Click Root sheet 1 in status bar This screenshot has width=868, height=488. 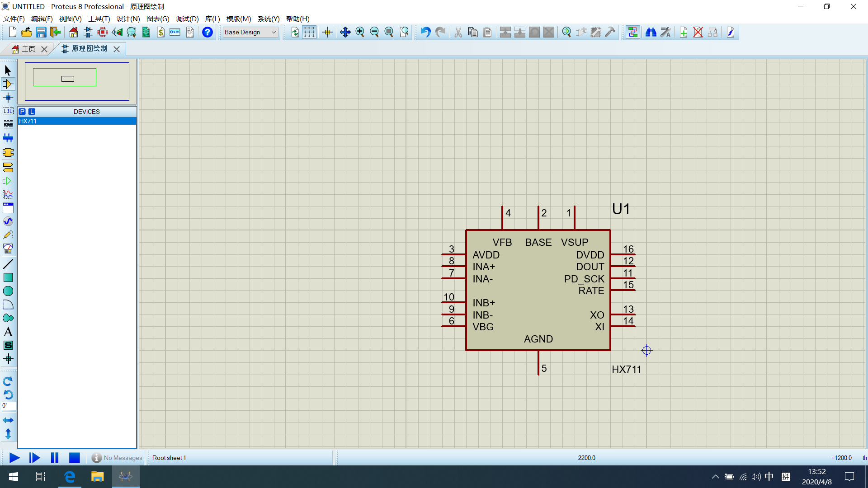click(169, 458)
